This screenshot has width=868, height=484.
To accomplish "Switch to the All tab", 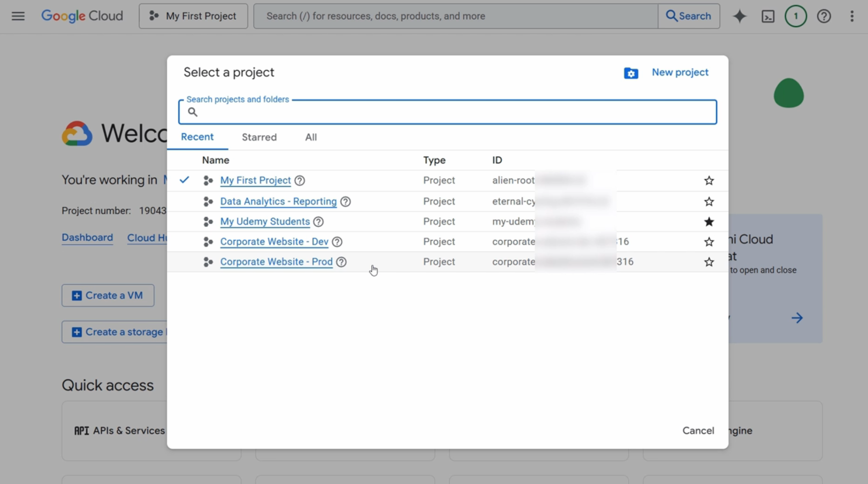I will tap(311, 137).
